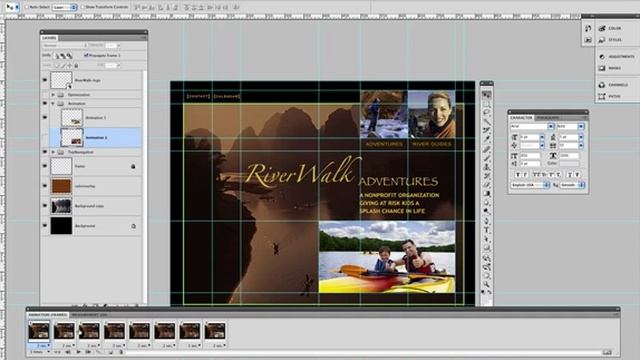640x360 pixels.
Task: Open the anti-aliasing method dropdown
Action: tap(573, 185)
